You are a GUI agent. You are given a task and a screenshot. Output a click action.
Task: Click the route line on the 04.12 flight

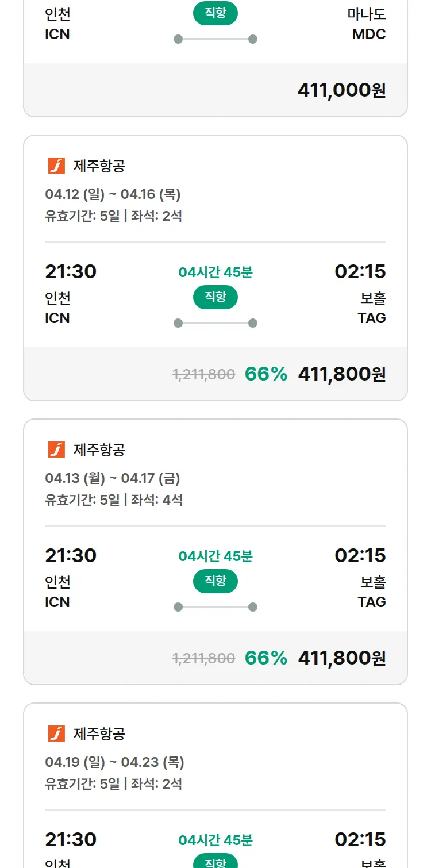215,323
